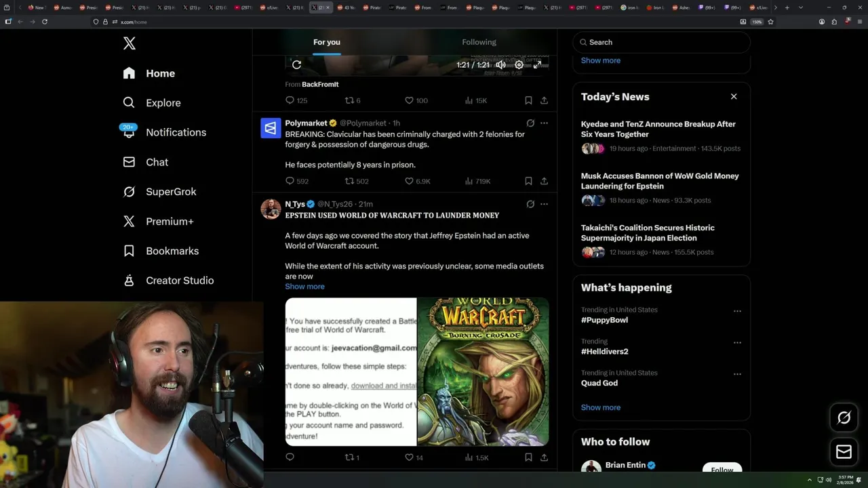Screen dimensions: 868x488
Task: Go to Home in sidebar
Action: click(149, 73)
